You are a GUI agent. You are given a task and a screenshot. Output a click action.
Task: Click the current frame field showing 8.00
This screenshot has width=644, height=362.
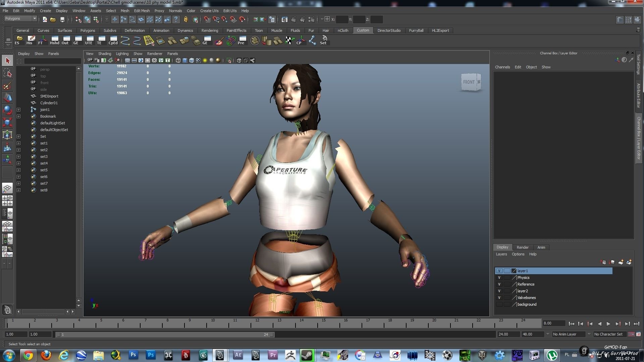553,323
